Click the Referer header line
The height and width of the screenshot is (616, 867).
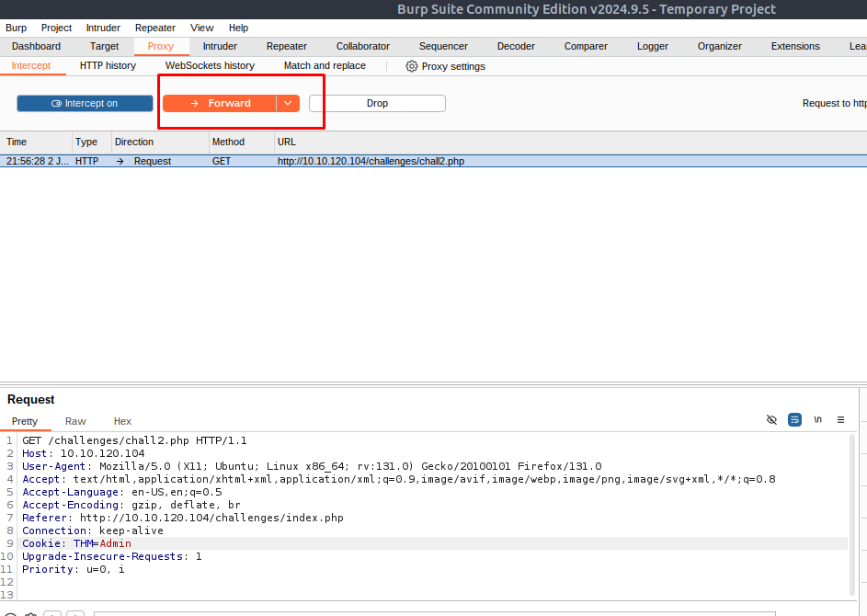pos(182,518)
